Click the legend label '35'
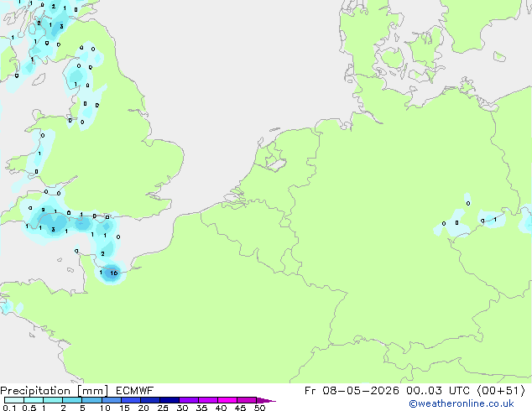 pyautogui.click(x=201, y=408)
